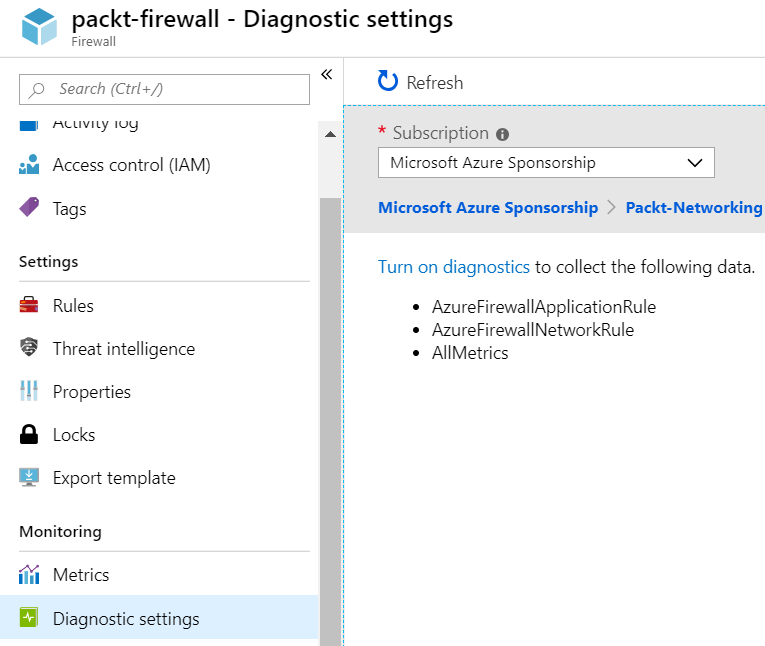Image resolution: width=765 pixels, height=646 pixels.
Task: Open the Activity log menu item
Action: point(95,124)
